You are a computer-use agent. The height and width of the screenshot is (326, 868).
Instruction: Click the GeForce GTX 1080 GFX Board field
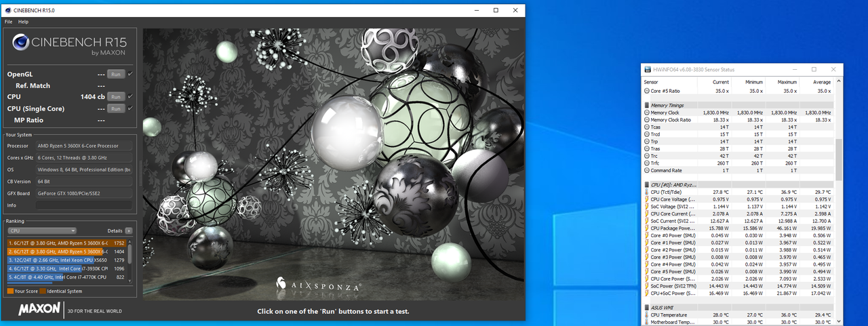point(85,193)
